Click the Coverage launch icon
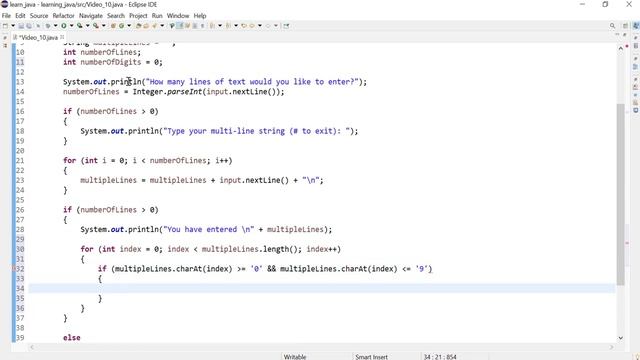This screenshot has width=640, height=360. point(80,26)
